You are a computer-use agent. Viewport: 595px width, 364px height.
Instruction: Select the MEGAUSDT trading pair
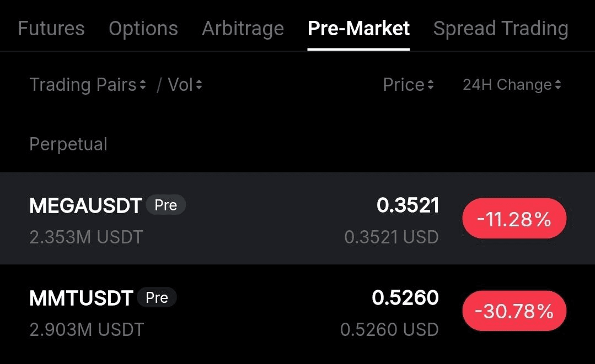click(x=85, y=204)
